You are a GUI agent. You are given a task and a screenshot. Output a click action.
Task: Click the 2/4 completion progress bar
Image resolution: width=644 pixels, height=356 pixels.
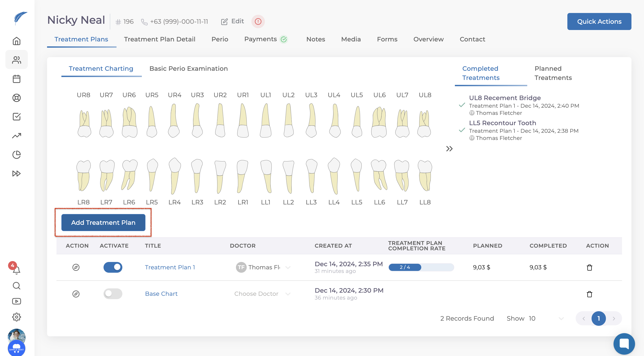point(421,267)
